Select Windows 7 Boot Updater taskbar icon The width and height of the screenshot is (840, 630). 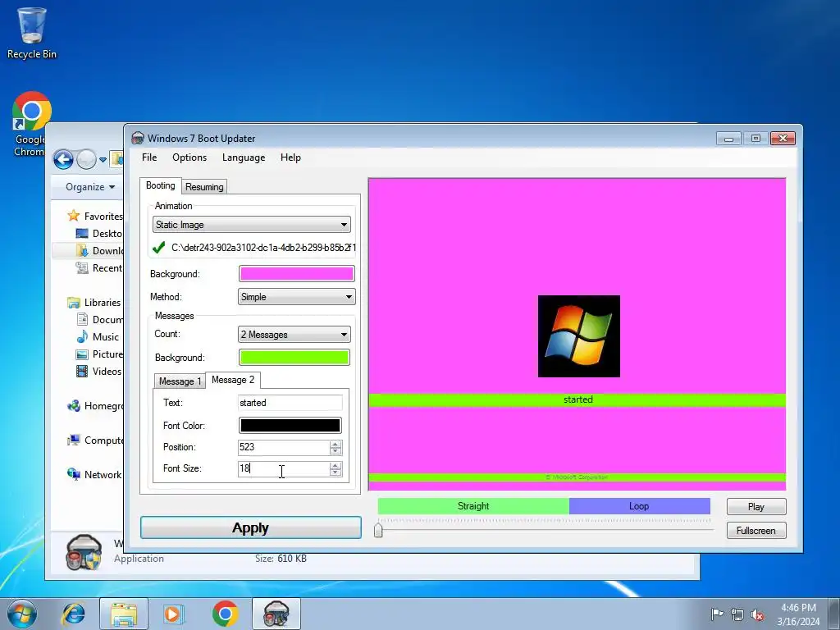pos(276,614)
